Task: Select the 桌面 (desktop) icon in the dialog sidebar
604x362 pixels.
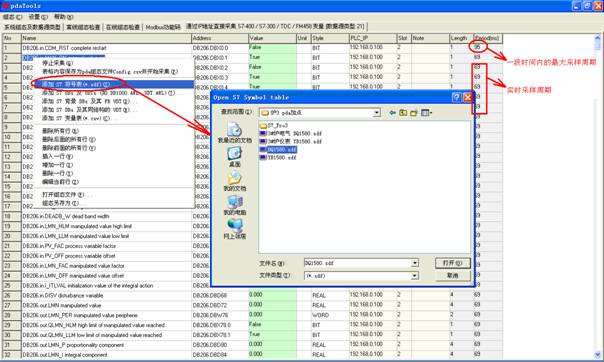Action: [234, 157]
